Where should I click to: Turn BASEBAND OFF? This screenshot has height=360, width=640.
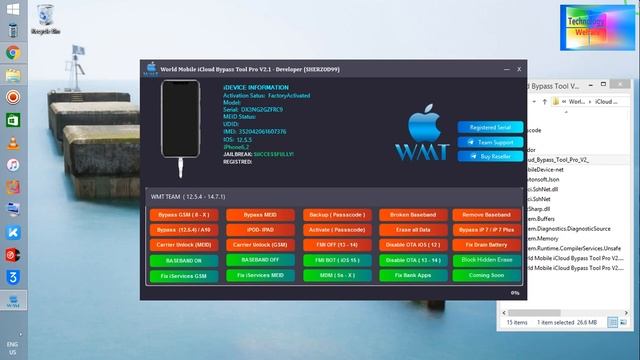pyautogui.click(x=260, y=260)
